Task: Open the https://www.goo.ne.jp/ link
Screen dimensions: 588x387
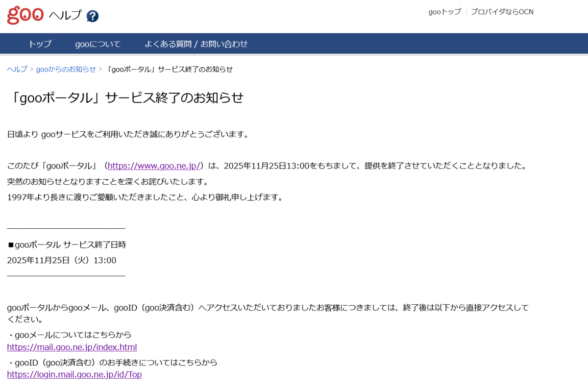Action: pyautogui.click(x=154, y=166)
